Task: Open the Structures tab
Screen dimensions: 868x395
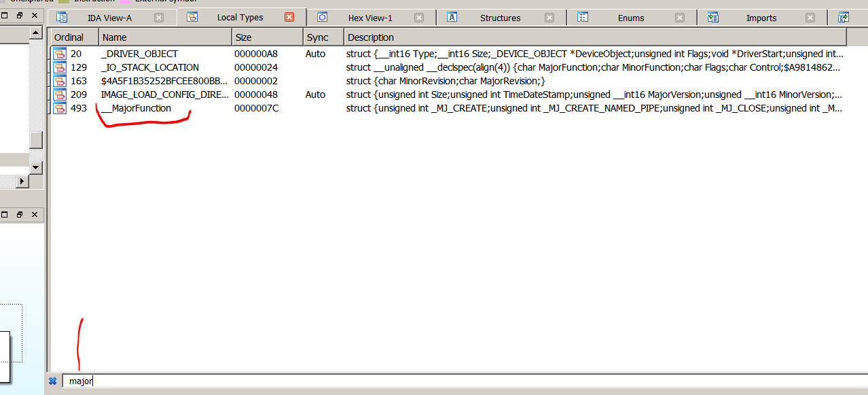Action: 500,18
